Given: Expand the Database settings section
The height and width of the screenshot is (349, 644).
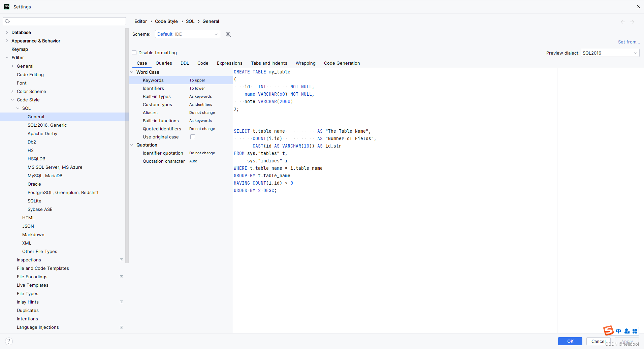Looking at the screenshot, I should click(x=7, y=32).
